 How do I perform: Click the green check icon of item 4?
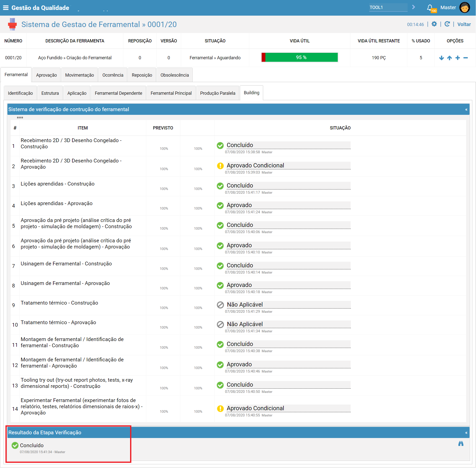tap(220, 206)
